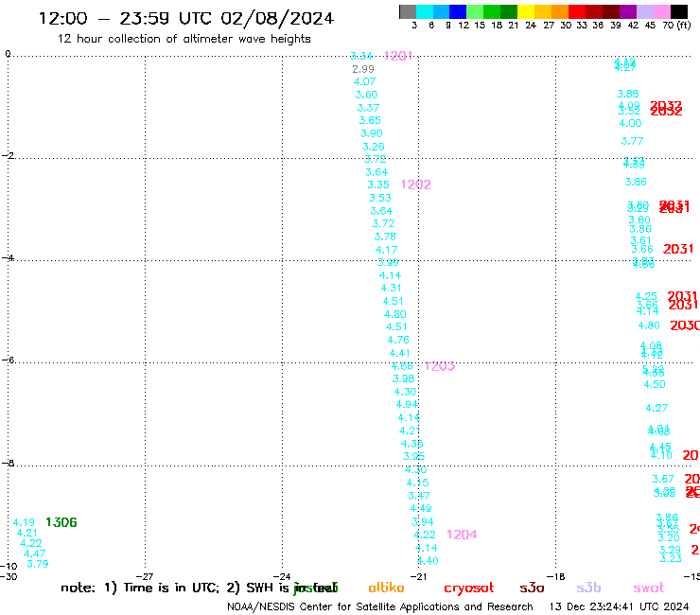Click the 3.37 wave height value

(x=368, y=108)
